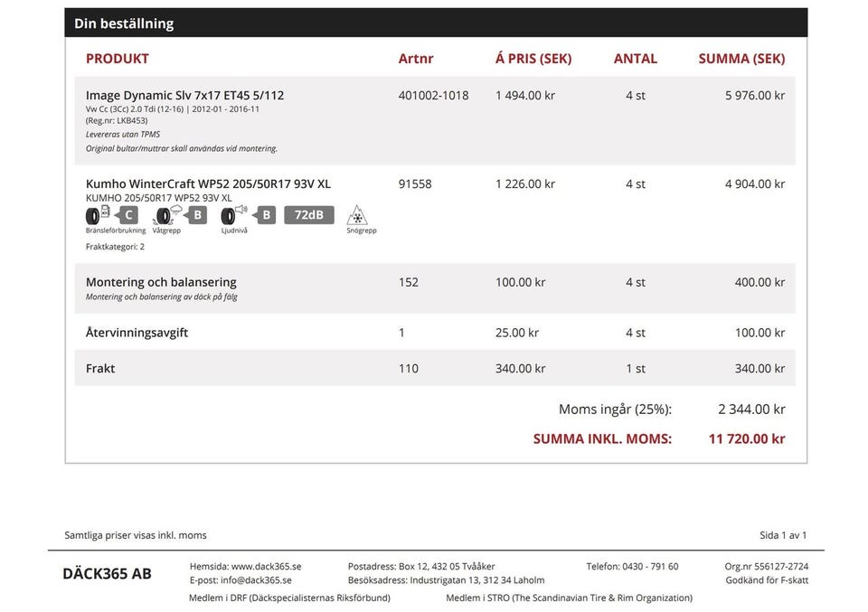Click the Moms ingår (25%) label
The image size is (868, 612).
pyautogui.click(x=615, y=410)
